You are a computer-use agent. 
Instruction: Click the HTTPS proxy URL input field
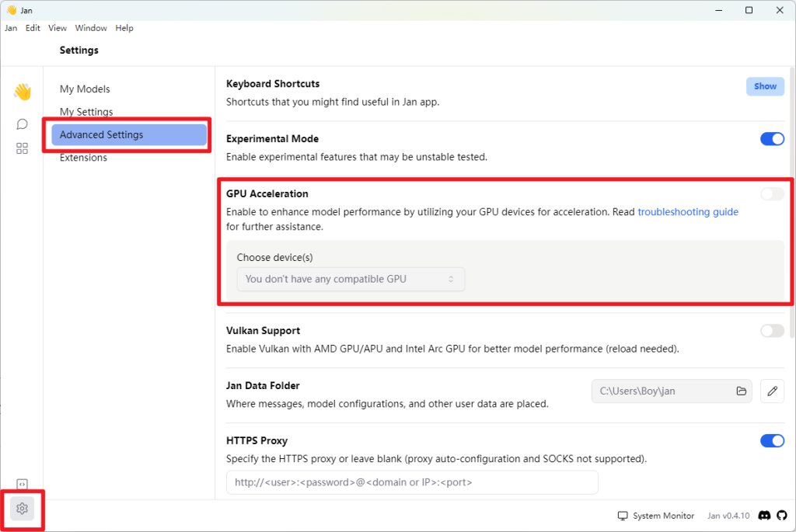(412, 482)
